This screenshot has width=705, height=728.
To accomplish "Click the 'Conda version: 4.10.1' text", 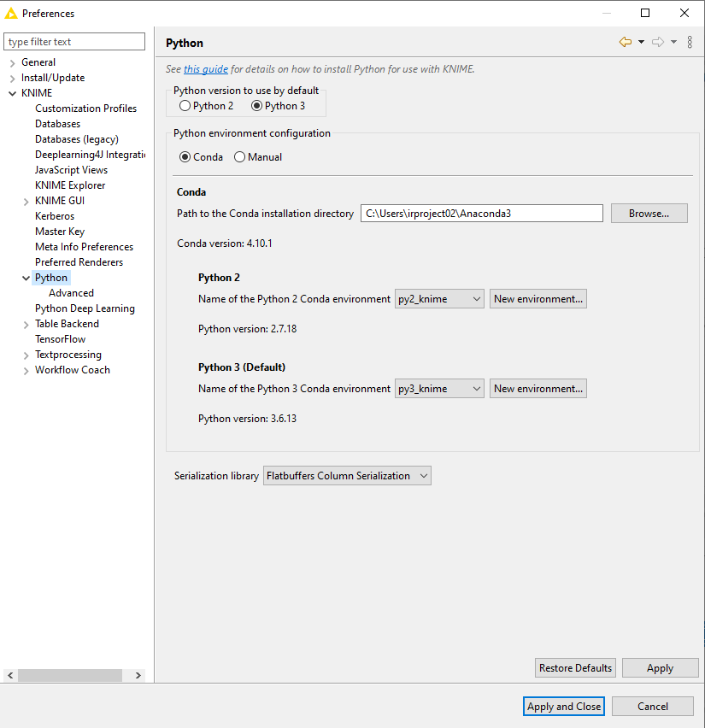I will coord(224,244).
